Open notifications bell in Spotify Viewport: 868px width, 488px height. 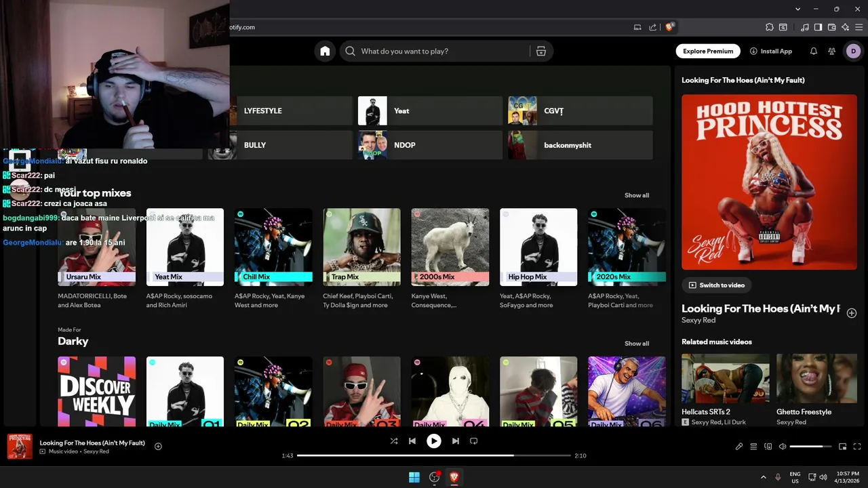click(x=813, y=51)
